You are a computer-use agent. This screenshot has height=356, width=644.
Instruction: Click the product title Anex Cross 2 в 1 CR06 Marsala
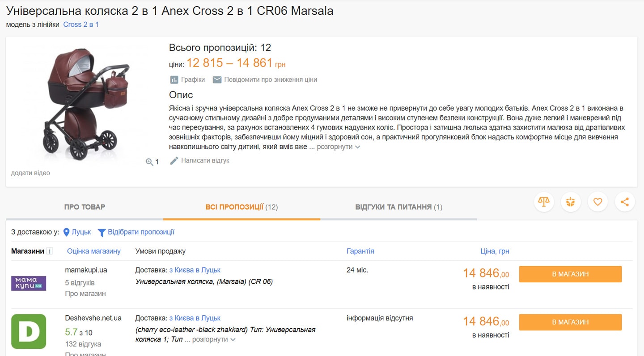point(170,11)
